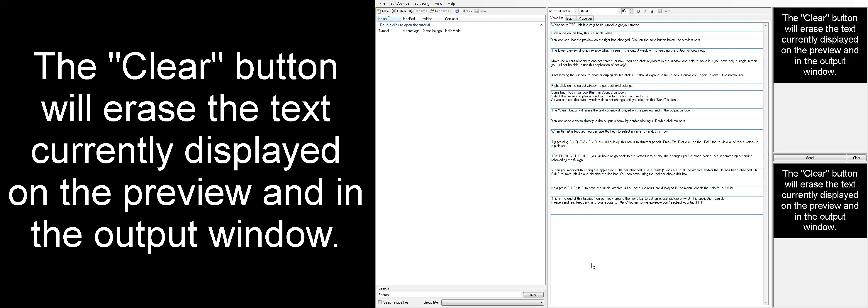Viewport: 868px width, 308px height.
Task: Select the 'TRY EDITING THIS LINE' verse
Action: pyautogui.click(x=657, y=161)
